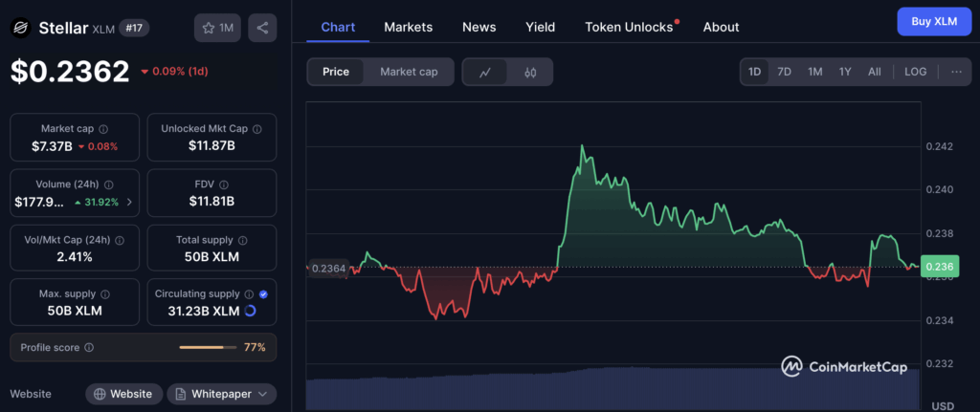Screen dimensions: 980x412
Task: Click the $11.81B FDV value
Action: coord(212,202)
